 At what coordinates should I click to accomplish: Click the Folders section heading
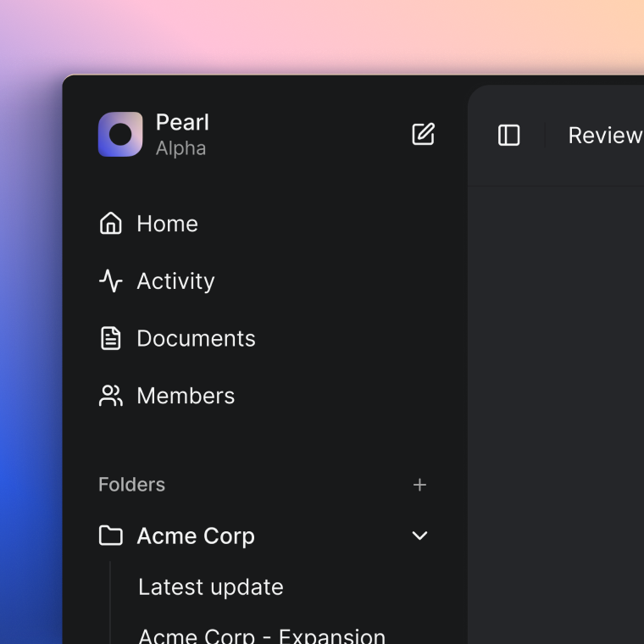point(131,485)
